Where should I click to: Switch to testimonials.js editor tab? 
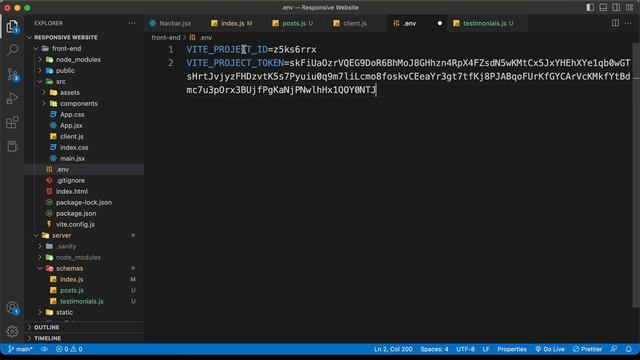pos(484,23)
